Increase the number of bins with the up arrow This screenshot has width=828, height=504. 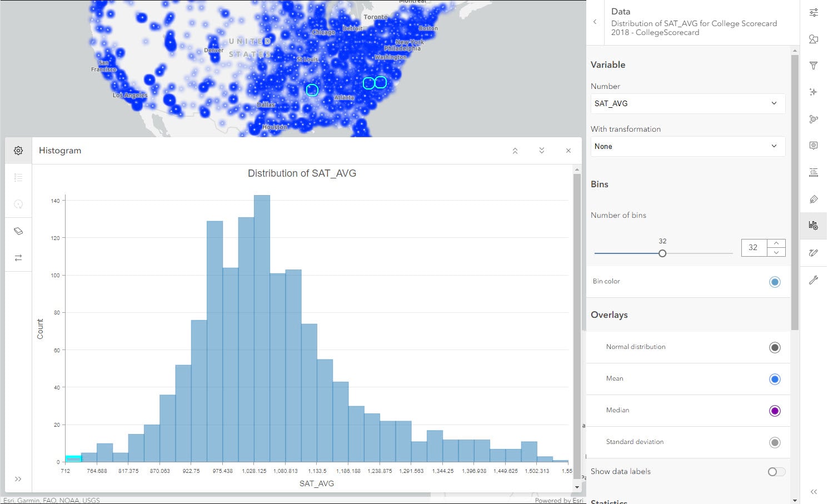point(776,243)
